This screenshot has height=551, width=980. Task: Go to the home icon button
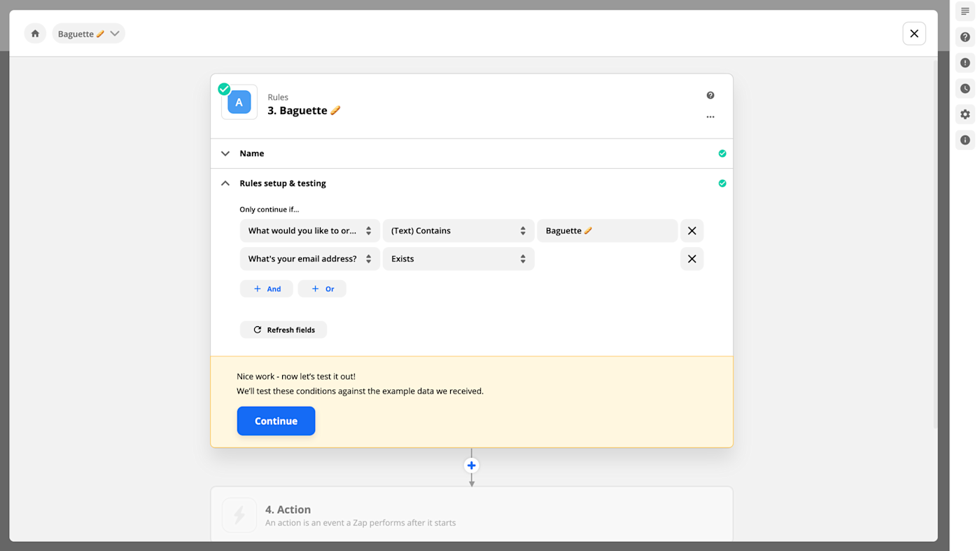tap(35, 34)
